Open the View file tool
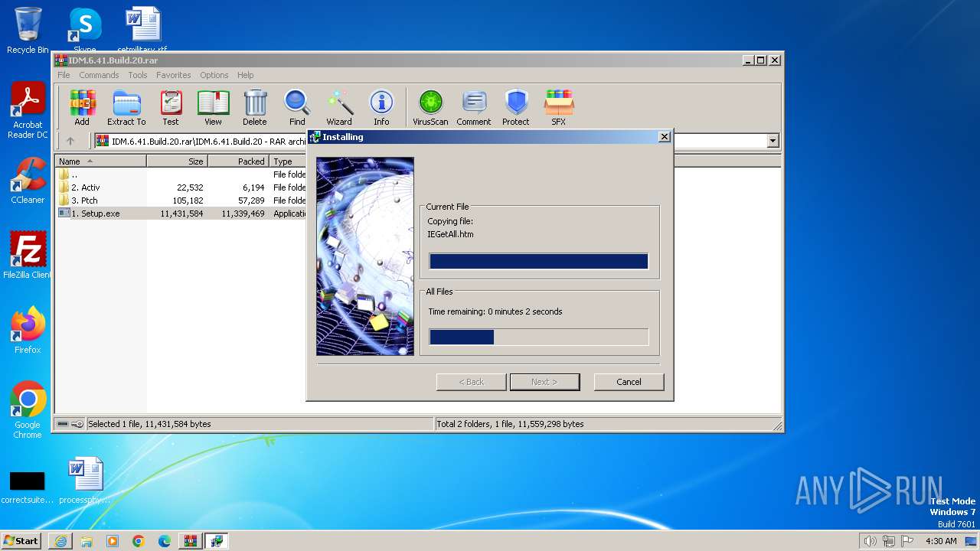 coord(213,107)
